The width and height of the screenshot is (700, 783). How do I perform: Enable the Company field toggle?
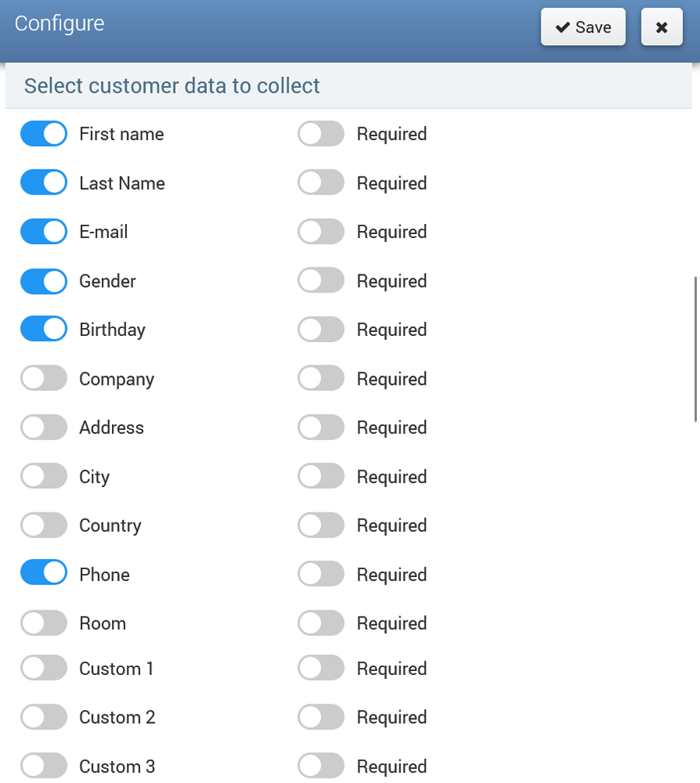point(44,379)
